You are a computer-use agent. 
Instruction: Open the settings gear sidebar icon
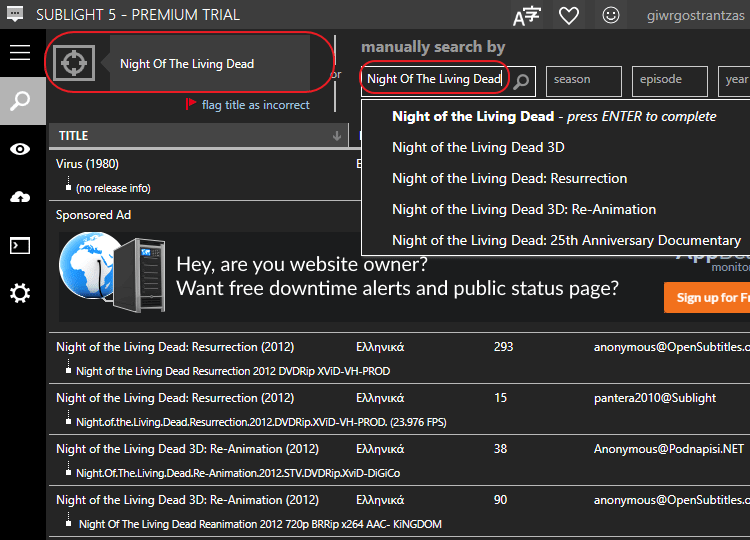[20, 293]
